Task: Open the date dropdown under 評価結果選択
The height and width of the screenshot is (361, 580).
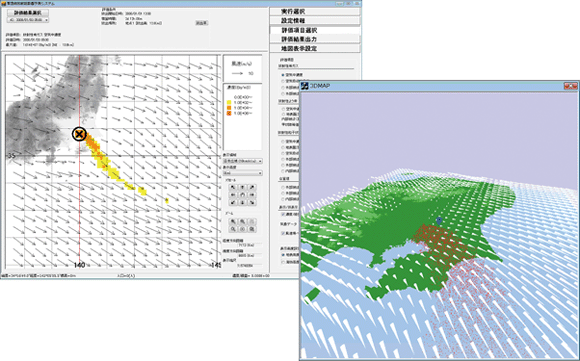Action: pyautogui.click(x=28, y=20)
